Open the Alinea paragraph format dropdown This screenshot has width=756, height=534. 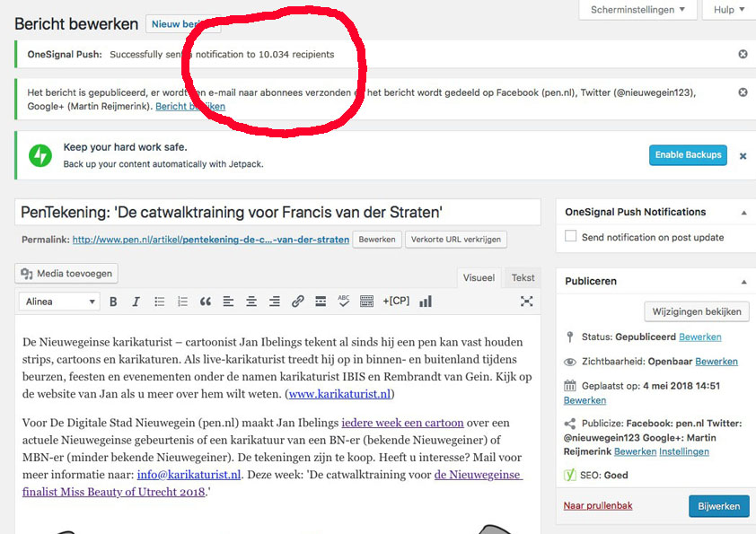pyautogui.click(x=58, y=302)
